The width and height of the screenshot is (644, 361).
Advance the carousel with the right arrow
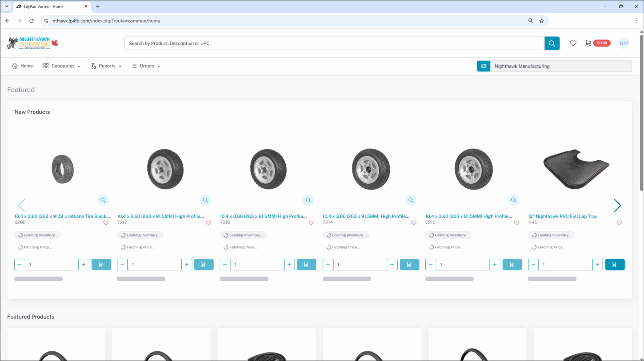617,205
